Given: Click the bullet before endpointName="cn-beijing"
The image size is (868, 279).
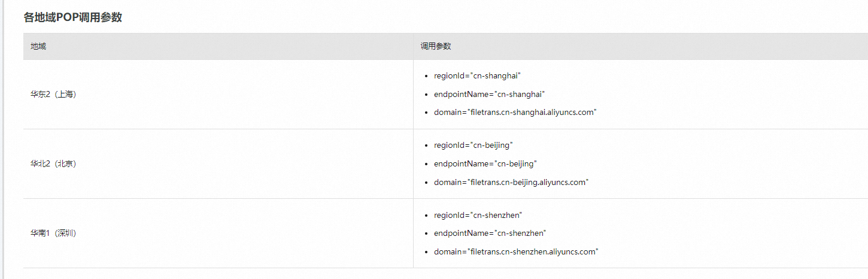Looking at the screenshot, I should (x=426, y=164).
